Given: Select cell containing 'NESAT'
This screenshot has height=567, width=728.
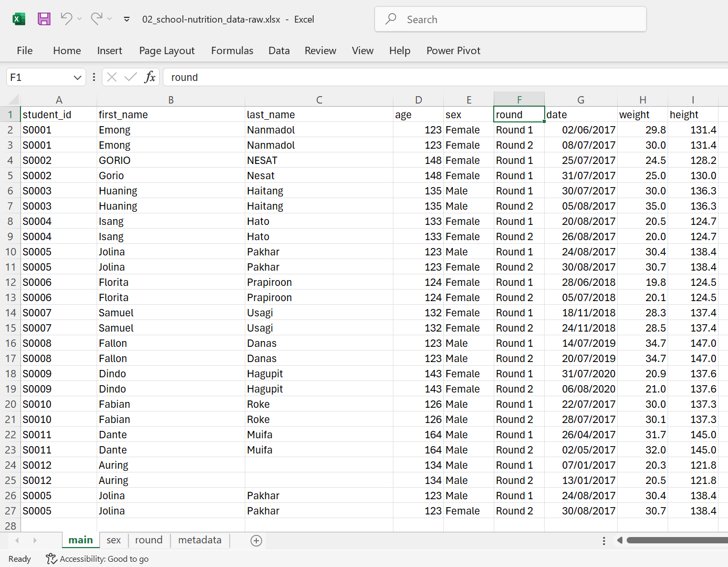Looking at the screenshot, I should 319,160.
